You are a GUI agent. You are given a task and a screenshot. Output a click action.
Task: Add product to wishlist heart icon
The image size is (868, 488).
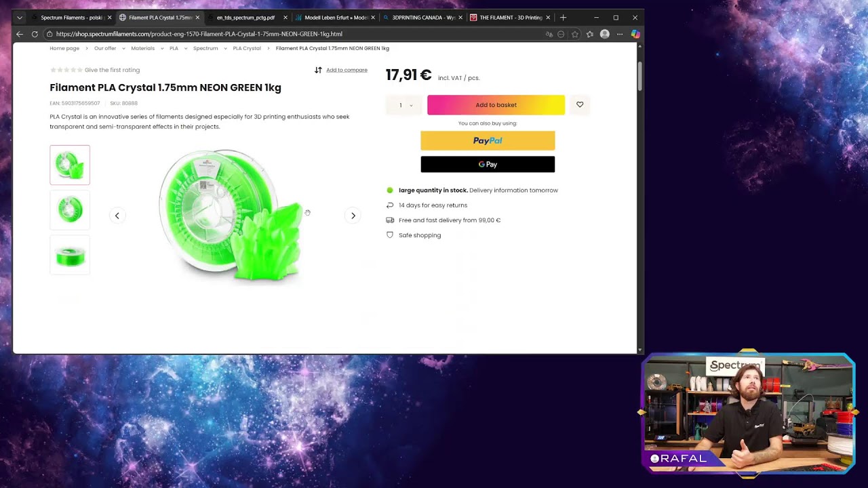click(x=580, y=105)
